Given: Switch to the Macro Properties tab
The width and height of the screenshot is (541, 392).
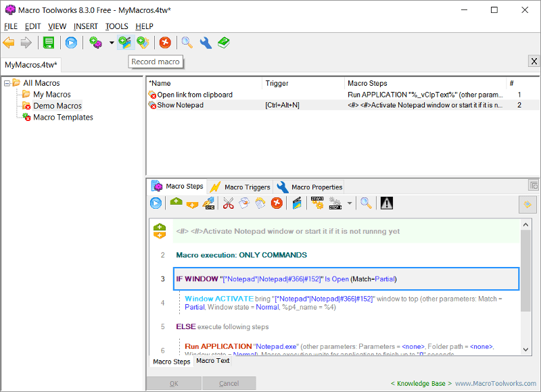Looking at the screenshot, I should point(310,187).
